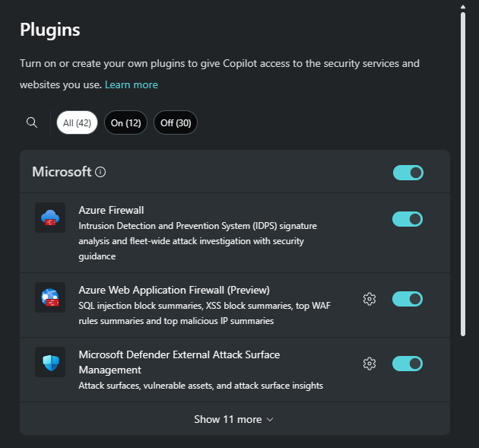
Task: Click chevron beside Show 11 more
Action: (270, 420)
